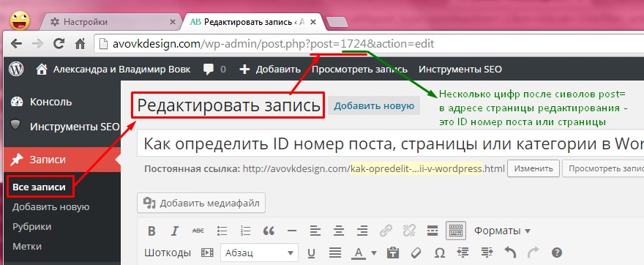Viewport: 644px width, 265px height.
Task: Insert the Read More tag
Action: tap(432, 231)
